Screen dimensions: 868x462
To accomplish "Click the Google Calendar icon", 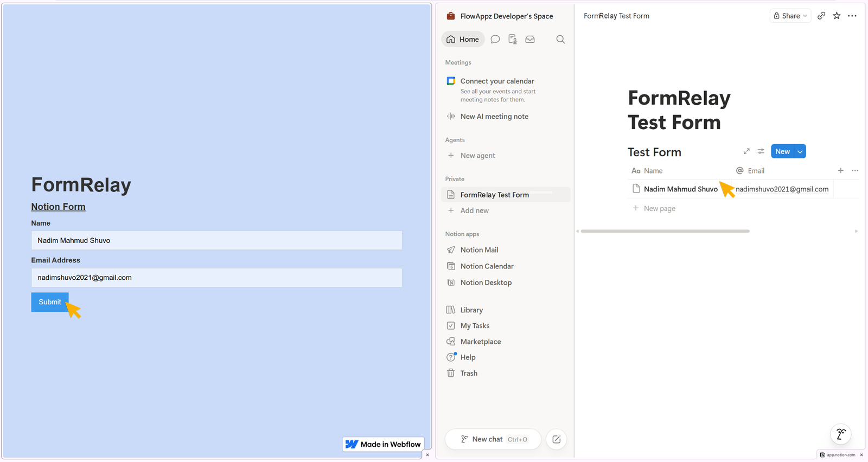I will (451, 81).
